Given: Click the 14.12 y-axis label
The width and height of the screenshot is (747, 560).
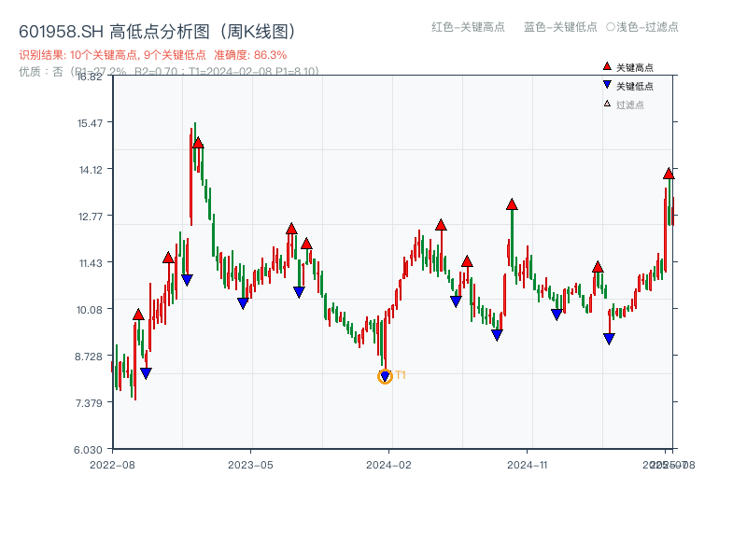Looking at the screenshot, I should click(x=91, y=170).
